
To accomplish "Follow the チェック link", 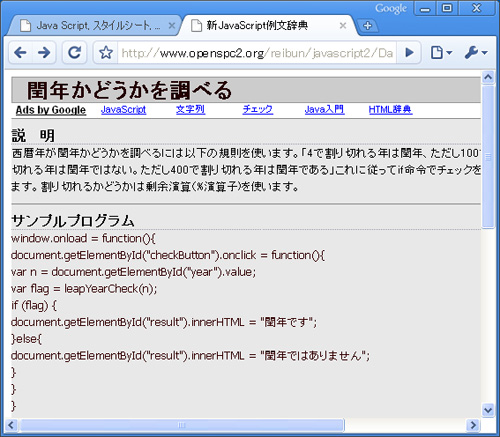I will click(x=258, y=109).
